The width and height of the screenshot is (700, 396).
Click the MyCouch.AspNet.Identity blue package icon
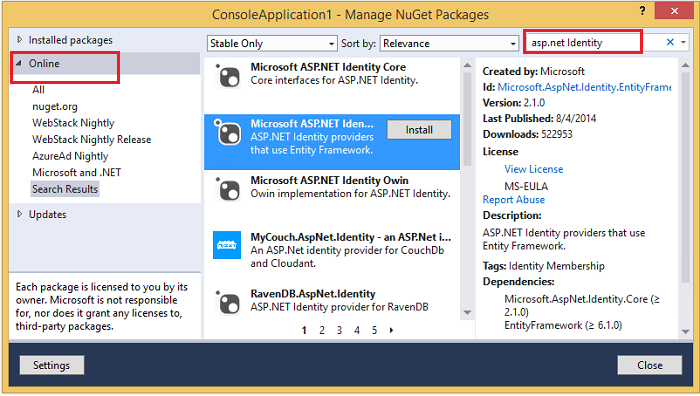point(227,245)
